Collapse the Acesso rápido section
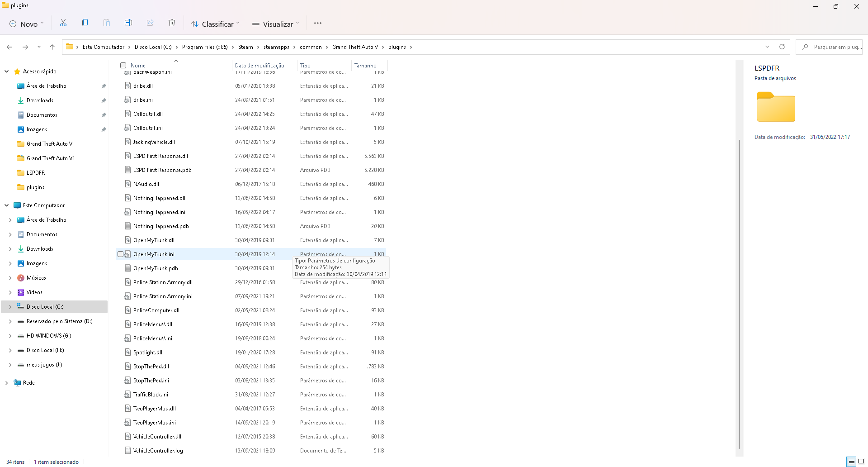Image resolution: width=868 pixels, height=467 pixels. (7, 71)
